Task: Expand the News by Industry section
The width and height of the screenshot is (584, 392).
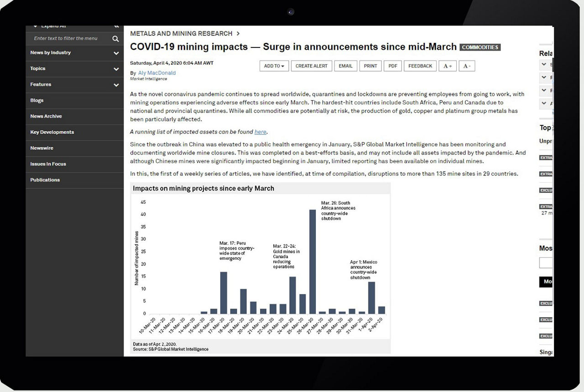Action: (74, 53)
